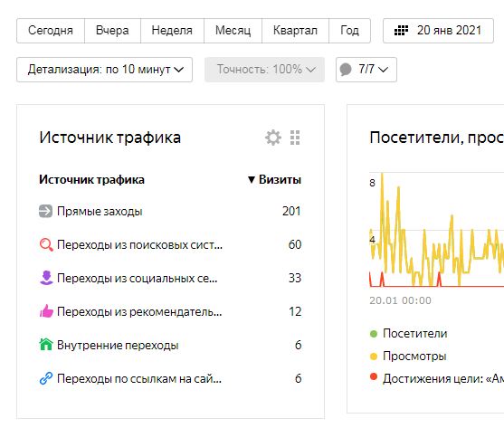
Task: Click the widget drag-handle grid icon
Action: 295,138
